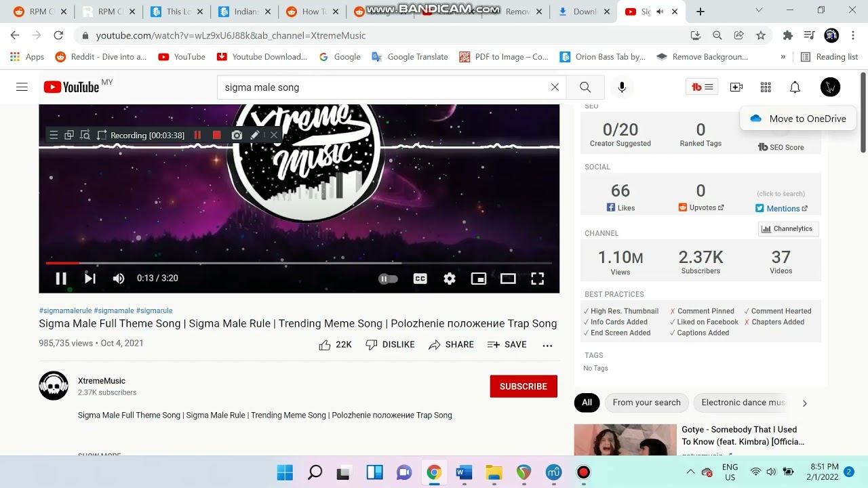Save the video to a playlist

click(507, 345)
